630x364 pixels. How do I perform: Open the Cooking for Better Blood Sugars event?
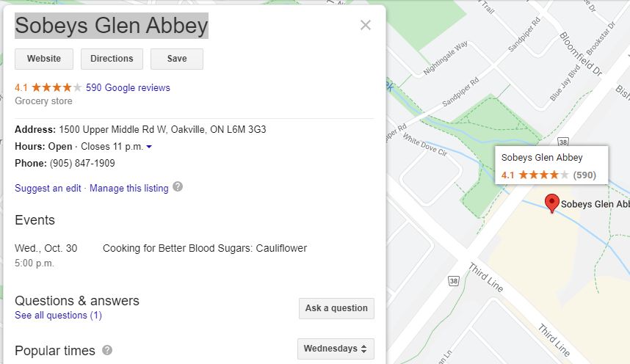(205, 248)
